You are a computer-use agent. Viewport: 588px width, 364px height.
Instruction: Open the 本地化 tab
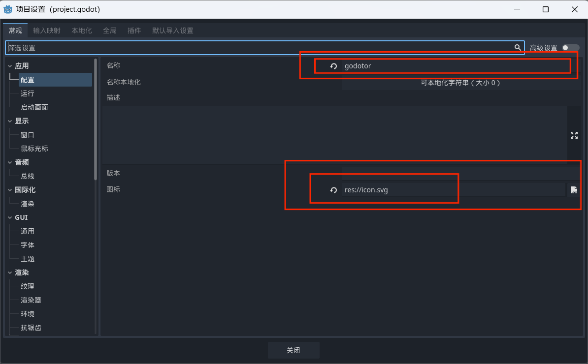coord(81,30)
